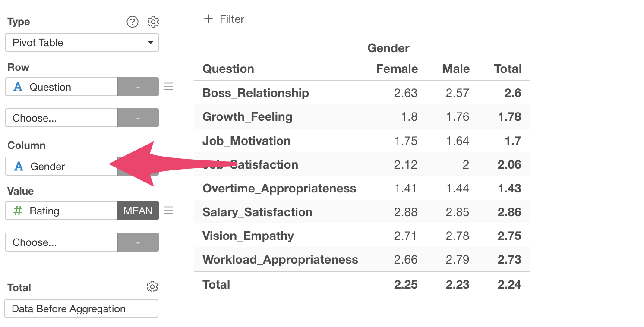Click the dash button beside Question row

point(138,87)
